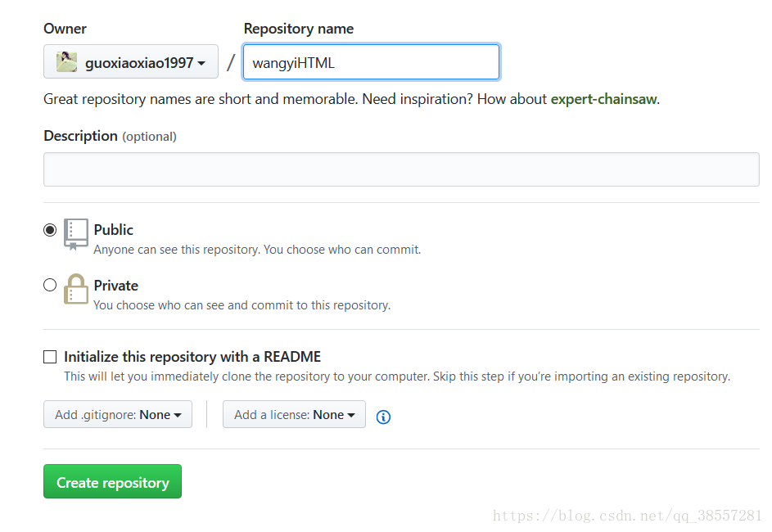The width and height of the screenshot is (772, 532).
Task: Select the Public radio button
Action: pos(50,230)
